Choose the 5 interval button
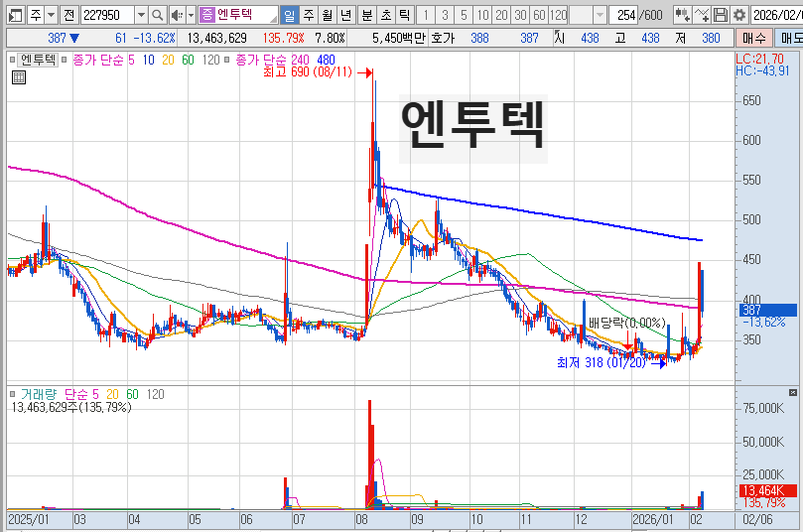The image size is (803, 532). 464,15
